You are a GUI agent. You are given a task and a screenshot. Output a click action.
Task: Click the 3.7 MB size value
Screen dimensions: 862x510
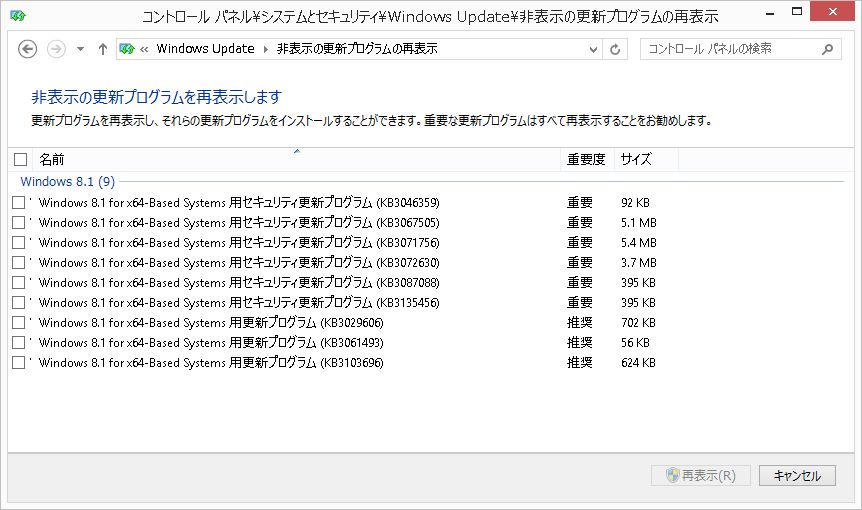coord(639,263)
